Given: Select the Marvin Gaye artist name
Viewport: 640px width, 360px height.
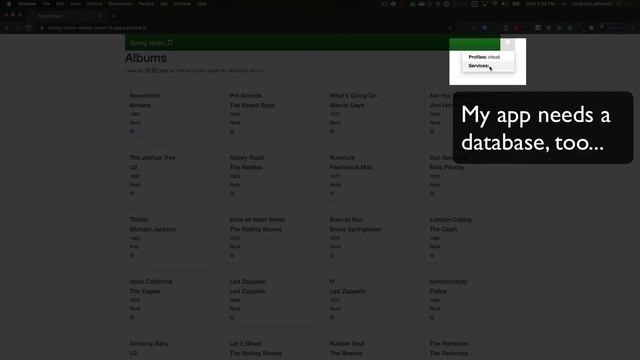Looking at the screenshot, I should (x=347, y=105).
